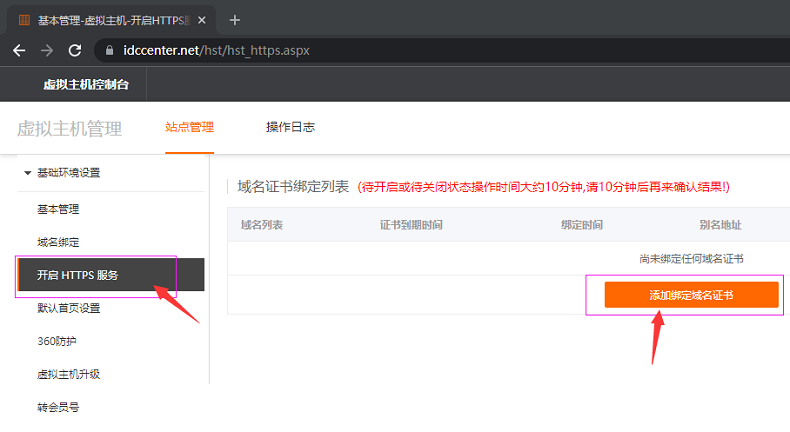Screen dimensions: 790x432
Task: Click 添加绑定域名证书 orange button
Action: click(691, 295)
